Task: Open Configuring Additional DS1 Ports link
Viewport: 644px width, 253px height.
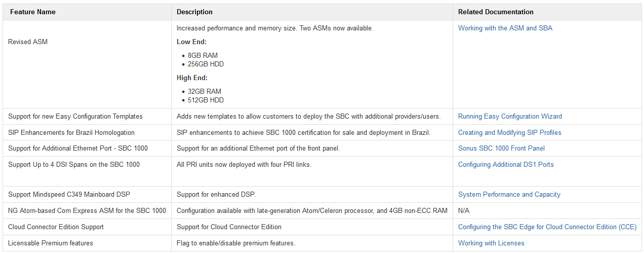Action: (x=506, y=165)
